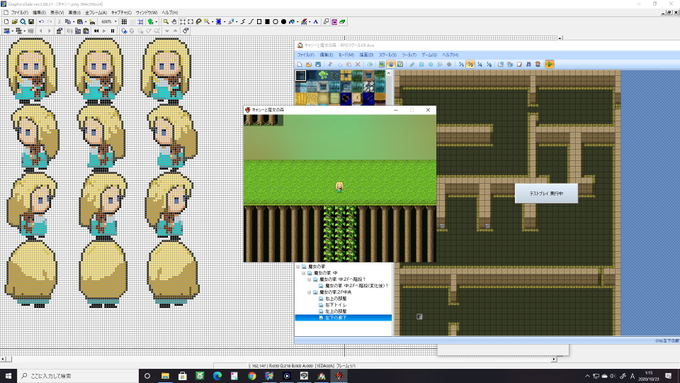Switch RPG Maker to Event mode
The image size is (680, 383).
point(391,64)
